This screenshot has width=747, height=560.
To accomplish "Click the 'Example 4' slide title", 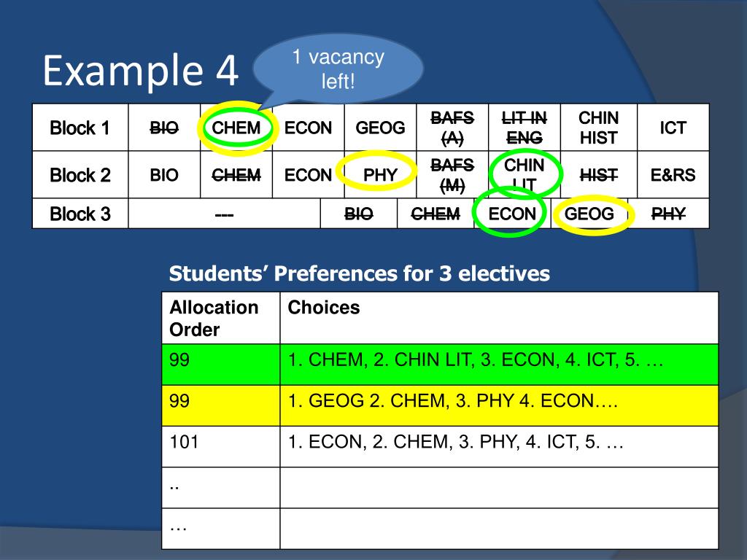I will tap(140, 71).
